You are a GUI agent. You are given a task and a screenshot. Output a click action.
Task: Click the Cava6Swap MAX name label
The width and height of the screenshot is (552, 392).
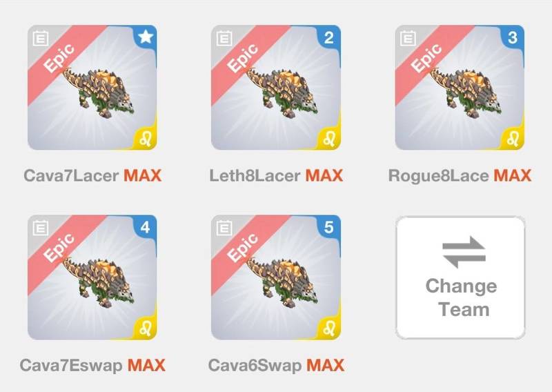[277, 365]
